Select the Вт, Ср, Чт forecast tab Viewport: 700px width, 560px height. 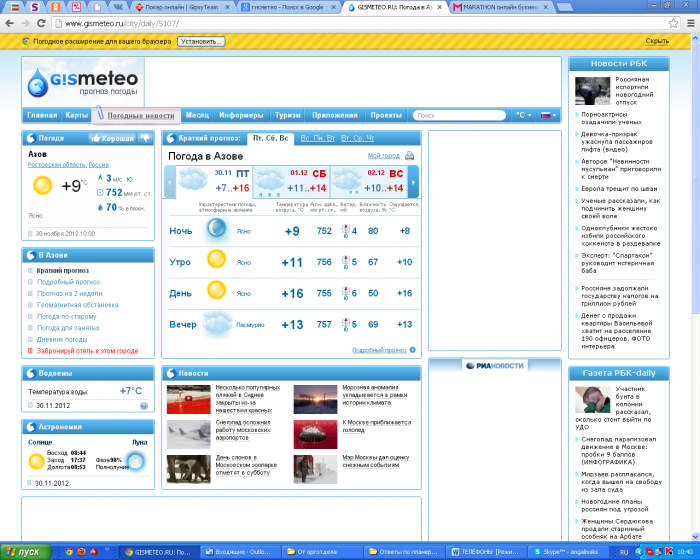tap(358, 138)
